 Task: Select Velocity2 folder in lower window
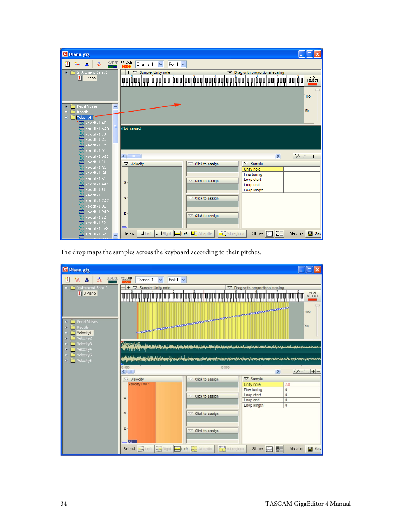pyautogui.click(x=84, y=339)
